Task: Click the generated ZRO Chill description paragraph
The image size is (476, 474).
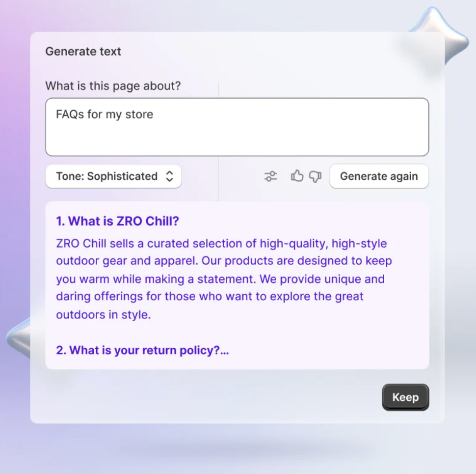Action: point(224,279)
